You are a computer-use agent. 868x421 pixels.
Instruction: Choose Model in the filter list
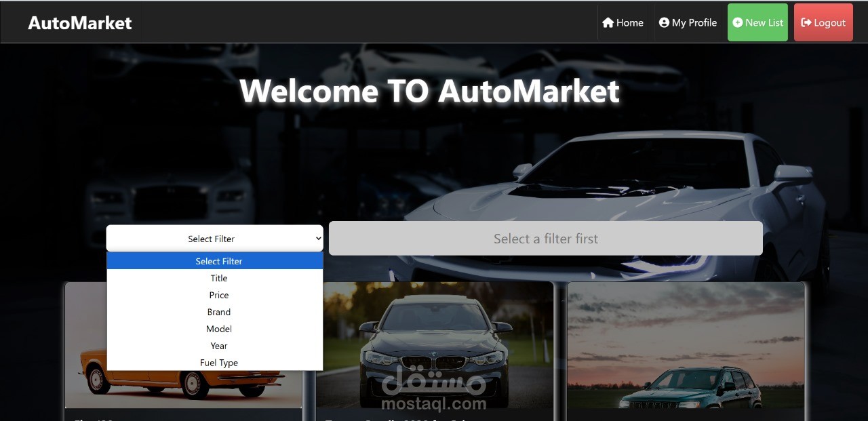pos(215,329)
